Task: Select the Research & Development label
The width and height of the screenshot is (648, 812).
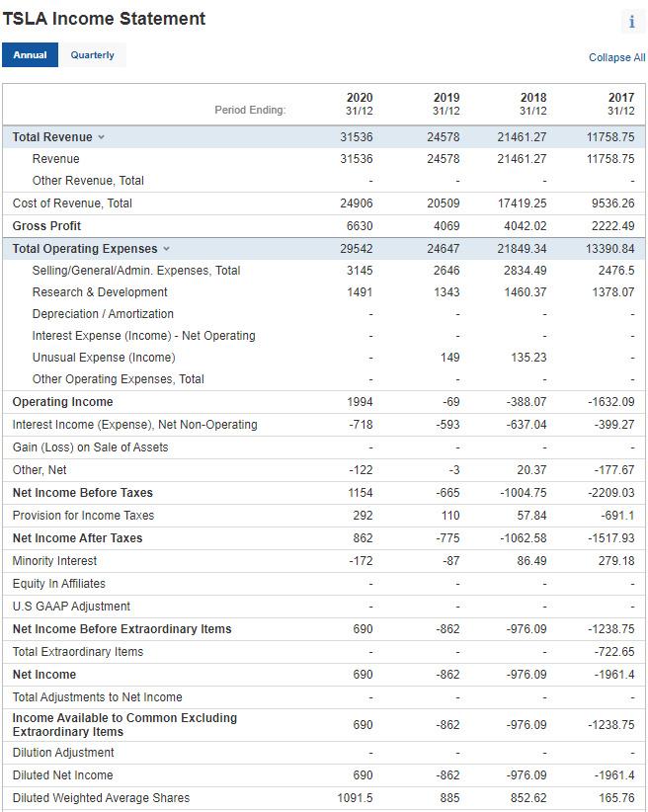Action: [100, 292]
